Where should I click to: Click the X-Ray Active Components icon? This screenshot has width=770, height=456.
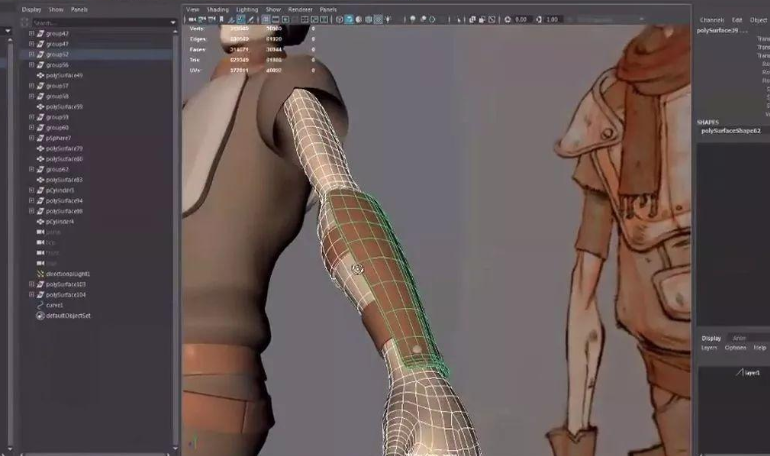coord(481,20)
